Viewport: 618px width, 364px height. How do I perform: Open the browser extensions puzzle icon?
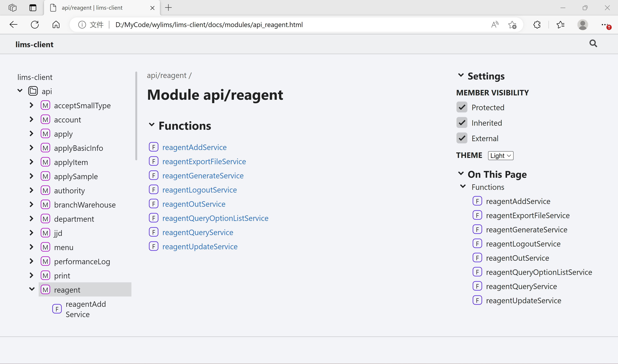click(537, 24)
